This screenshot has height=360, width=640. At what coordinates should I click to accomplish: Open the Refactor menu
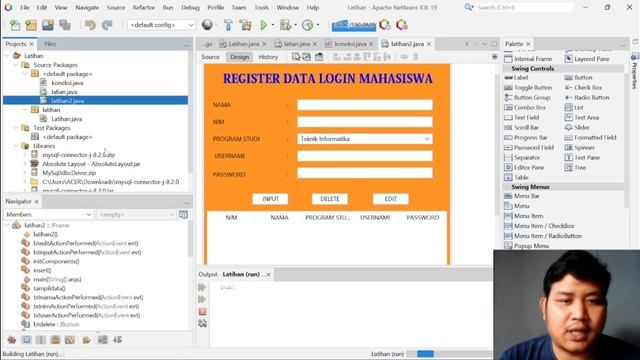click(x=144, y=8)
